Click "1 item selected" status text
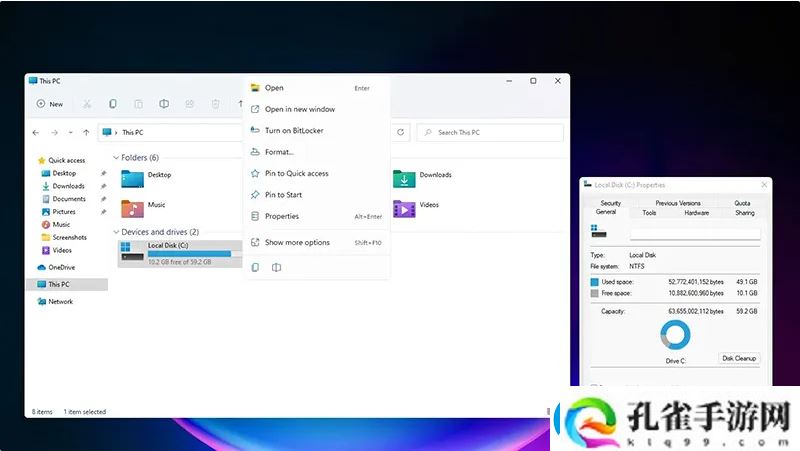The width and height of the screenshot is (800, 451). 85,412
